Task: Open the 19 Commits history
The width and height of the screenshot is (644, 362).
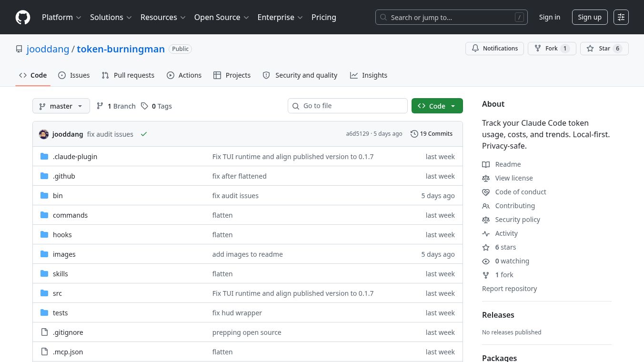Action: pos(432,134)
